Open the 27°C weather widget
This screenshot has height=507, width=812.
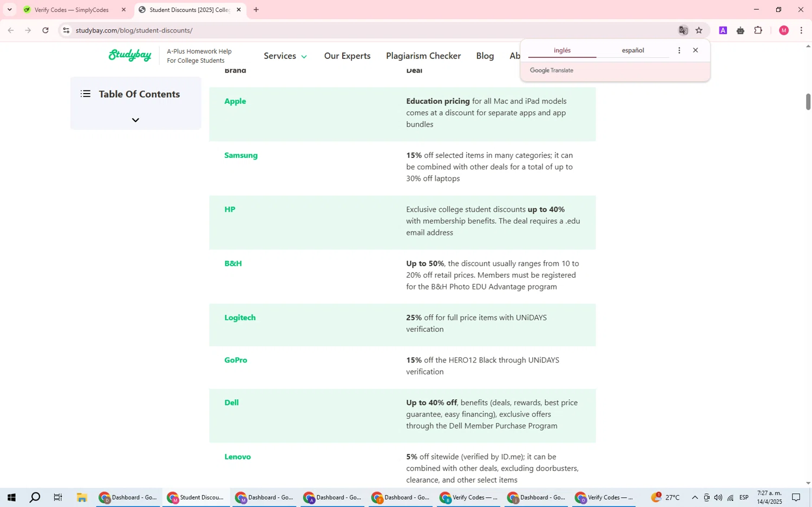(x=665, y=497)
